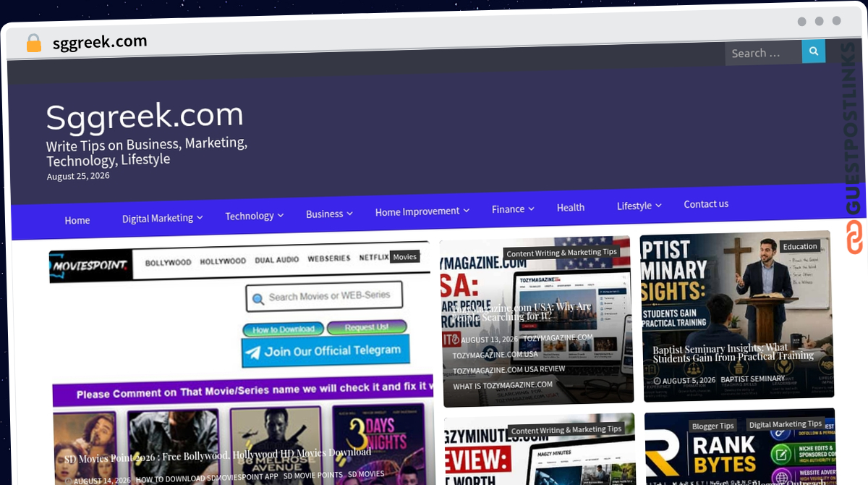Open the Business menu item

point(324,214)
